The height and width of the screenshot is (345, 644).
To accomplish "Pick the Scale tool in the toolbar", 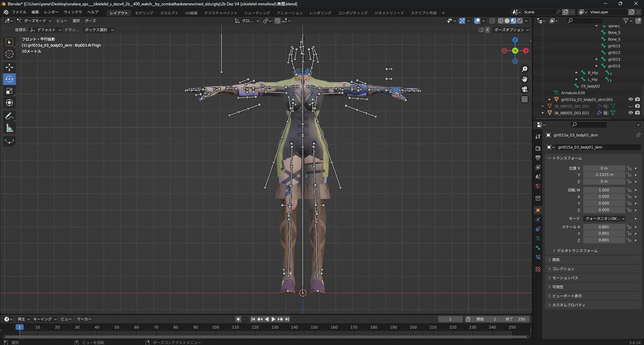I will tap(9, 91).
